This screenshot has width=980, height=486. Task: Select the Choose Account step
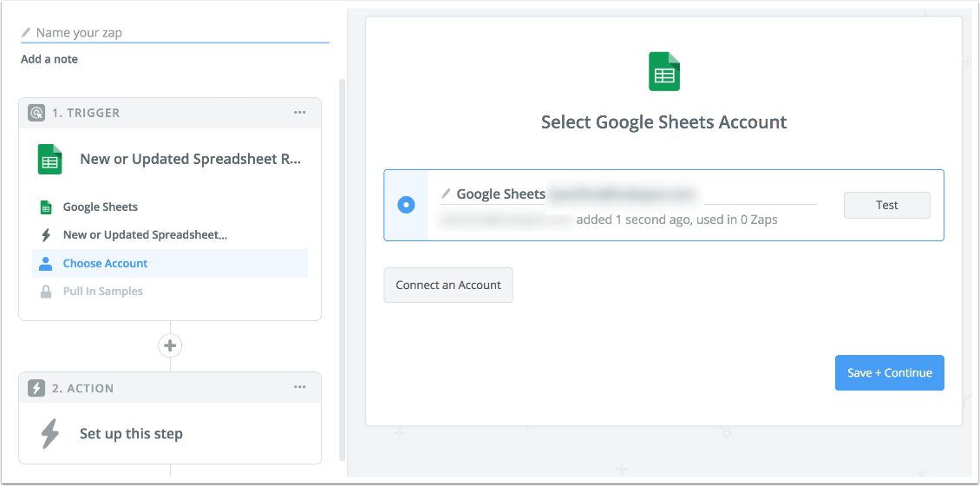[x=105, y=264]
